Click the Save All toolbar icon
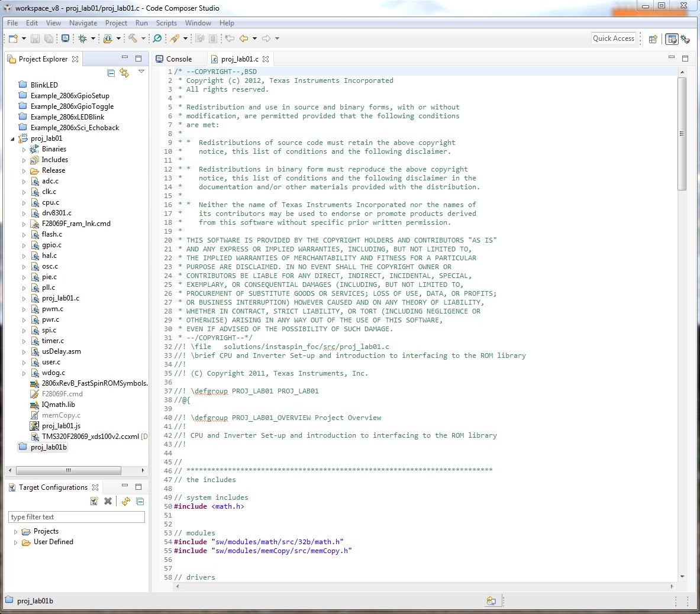 coord(49,39)
